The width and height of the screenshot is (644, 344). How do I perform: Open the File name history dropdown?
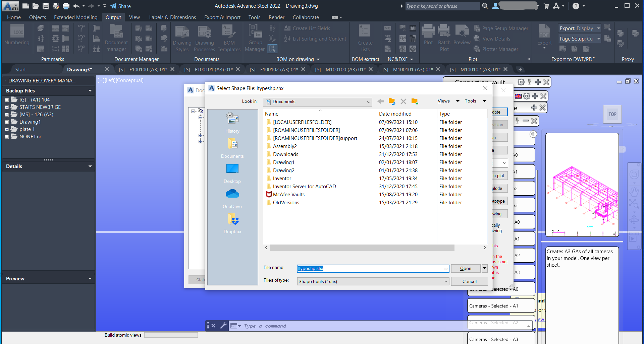[x=446, y=269]
